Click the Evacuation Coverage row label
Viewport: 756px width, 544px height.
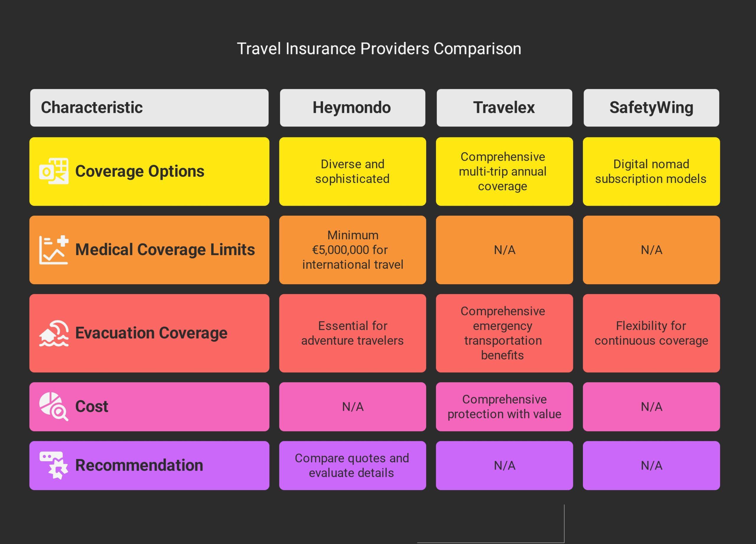(x=151, y=333)
